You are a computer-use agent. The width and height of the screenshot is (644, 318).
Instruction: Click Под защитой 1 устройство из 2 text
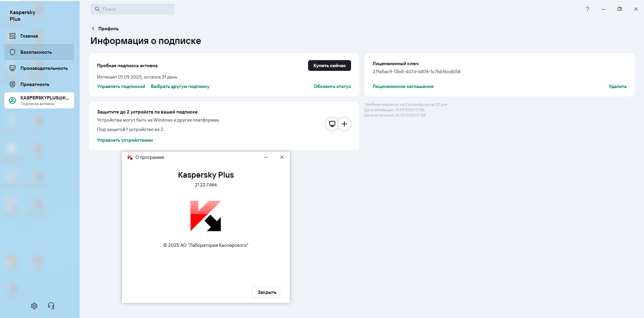tap(131, 129)
